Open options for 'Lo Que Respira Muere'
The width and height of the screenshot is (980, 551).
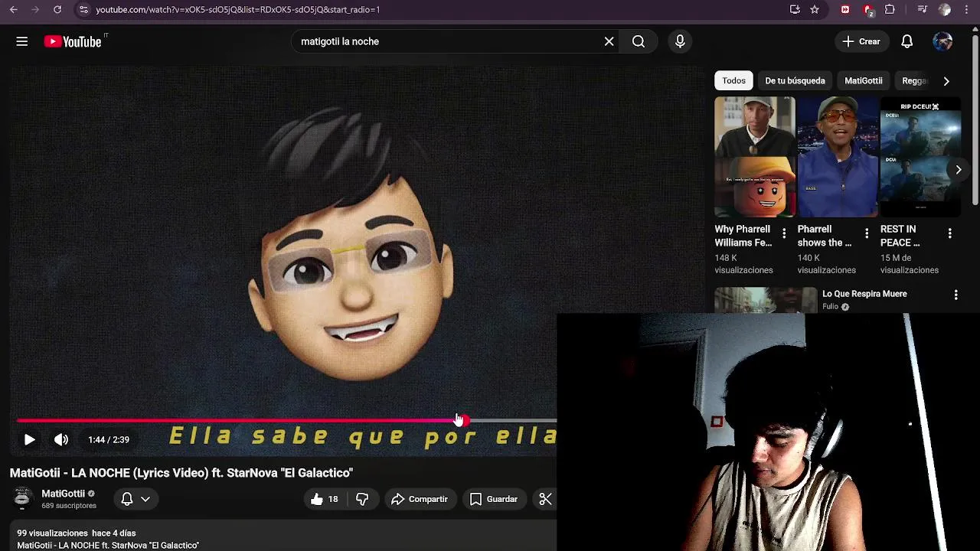(x=955, y=295)
